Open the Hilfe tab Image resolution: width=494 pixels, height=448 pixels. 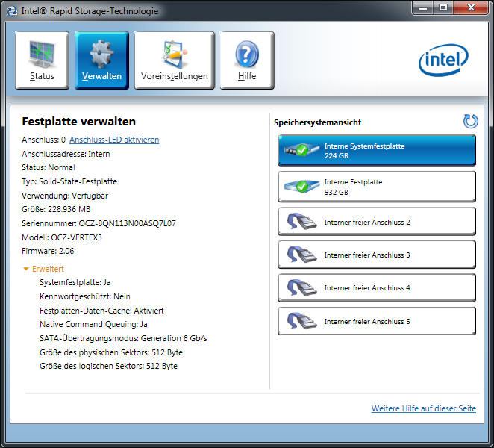[247, 60]
